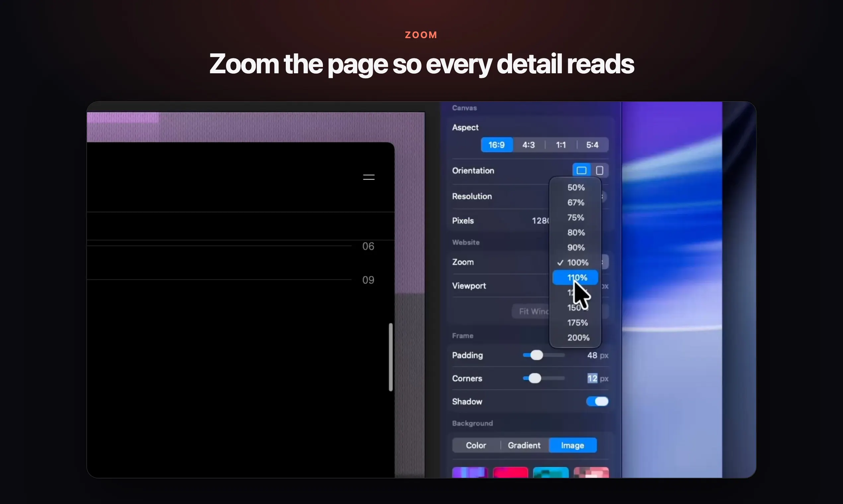Click the Corners value field 12
The height and width of the screenshot is (504, 843).
(x=592, y=378)
